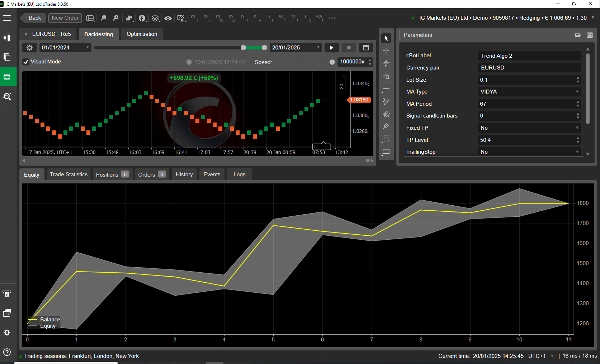Screen dimensions: 600x364
Task: Open the History tab
Action: [184, 174]
